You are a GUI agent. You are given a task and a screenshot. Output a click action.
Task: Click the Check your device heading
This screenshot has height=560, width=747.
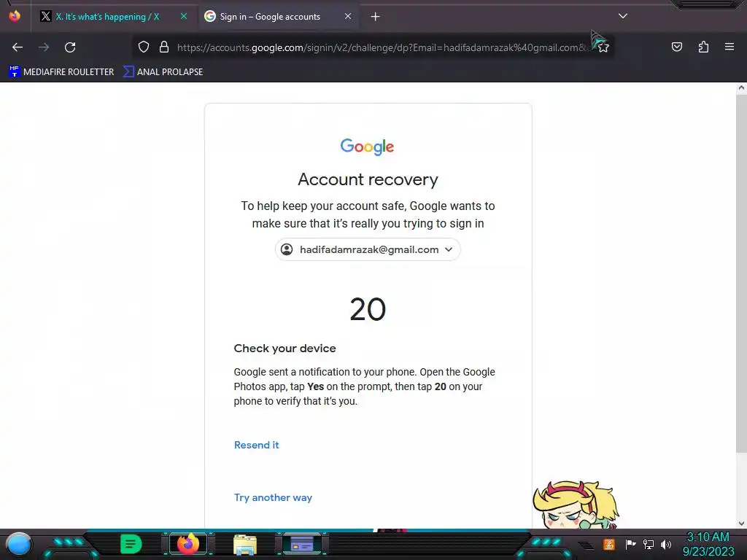click(285, 349)
